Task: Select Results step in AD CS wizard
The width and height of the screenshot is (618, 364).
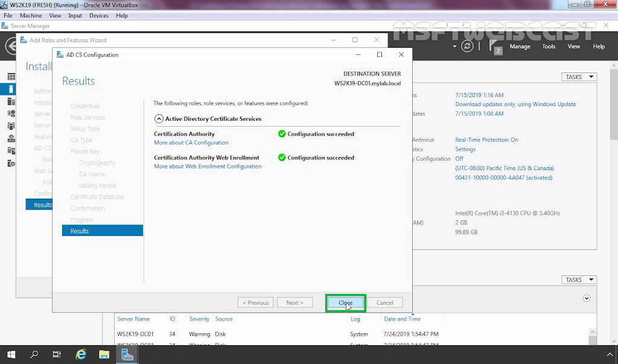Action: point(103,231)
